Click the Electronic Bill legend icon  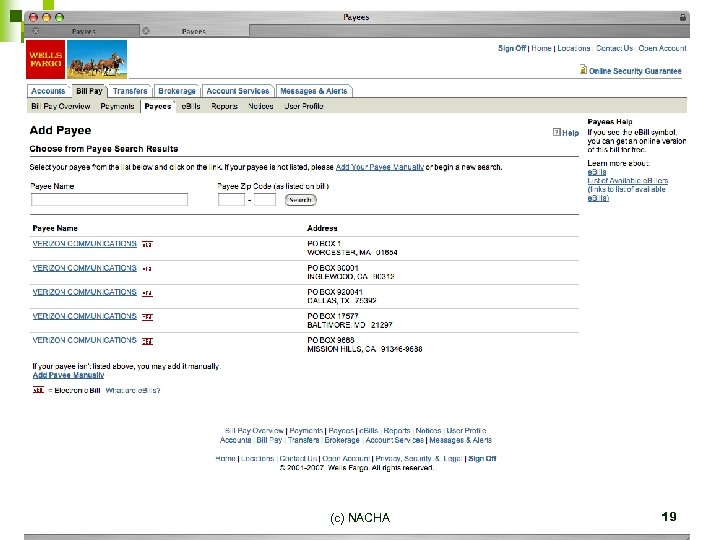point(38,390)
